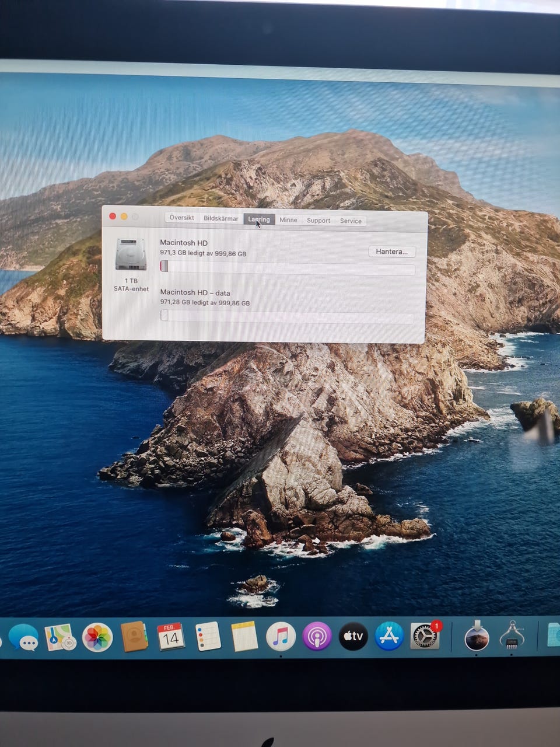The width and height of the screenshot is (560, 747).
Task: Open Contacts from the Dock
Action: point(134,636)
